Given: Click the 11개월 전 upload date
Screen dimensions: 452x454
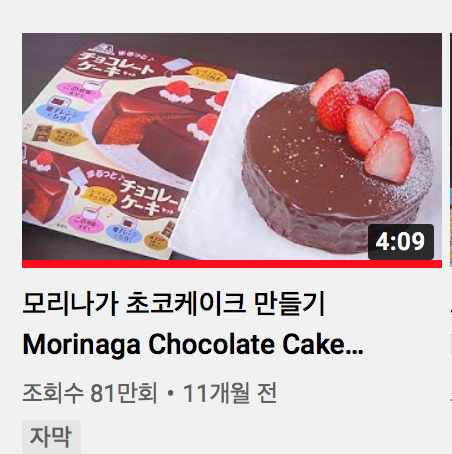Looking at the screenshot, I should (230, 393).
